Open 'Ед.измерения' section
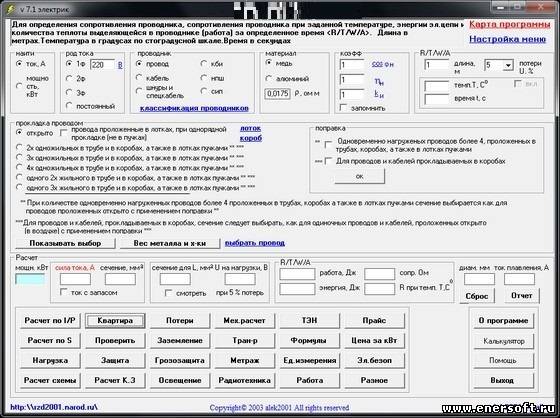The width and height of the screenshot is (560, 418). click(309, 360)
